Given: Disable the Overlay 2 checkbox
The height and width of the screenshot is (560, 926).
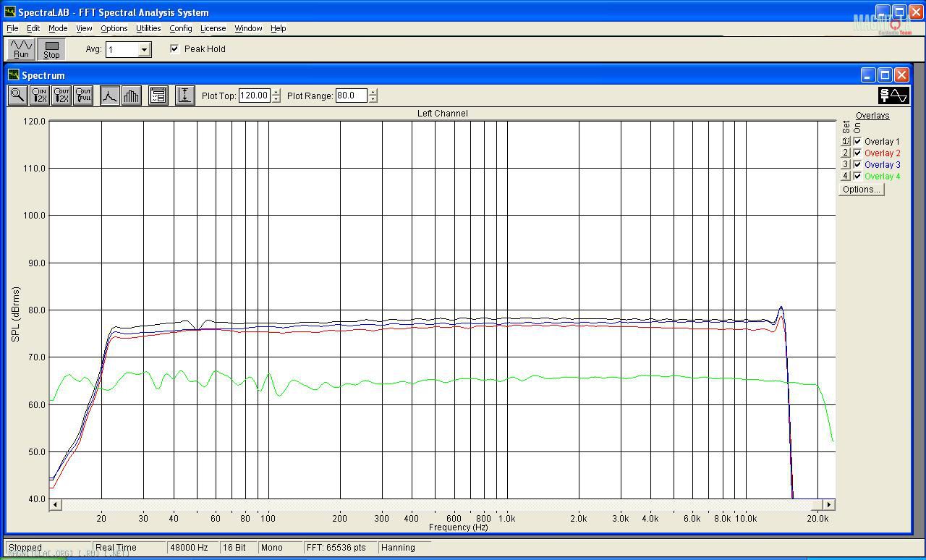Looking at the screenshot, I should (x=857, y=153).
